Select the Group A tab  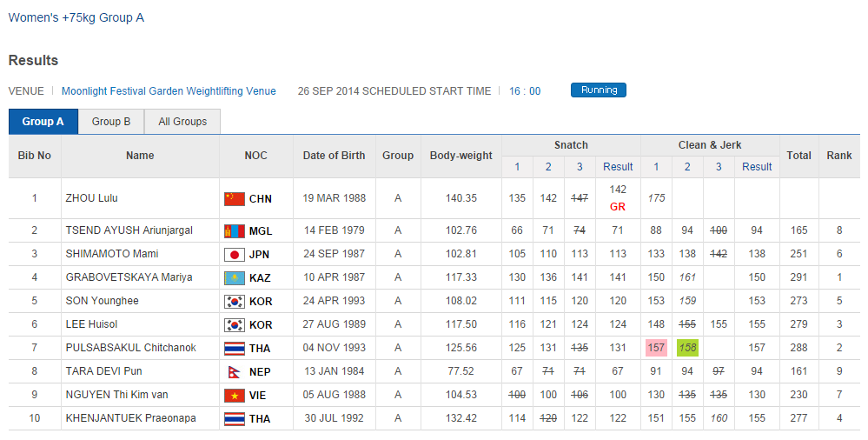pos(43,122)
